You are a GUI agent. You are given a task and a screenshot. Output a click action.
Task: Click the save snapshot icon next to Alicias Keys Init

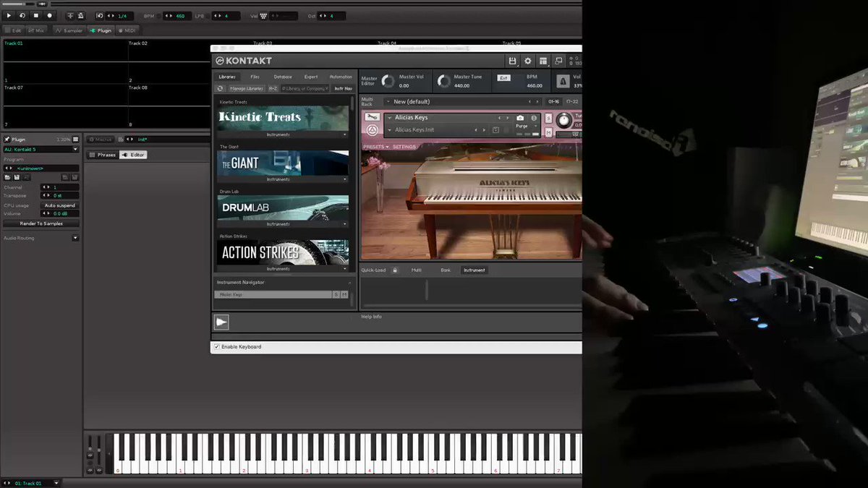(x=495, y=130)
